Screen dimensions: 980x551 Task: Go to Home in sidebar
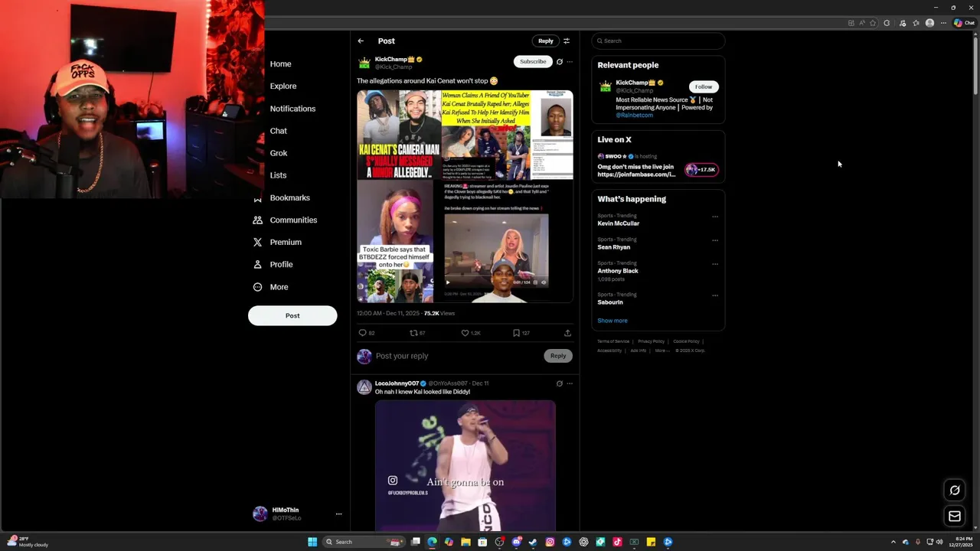pos(280,64)
